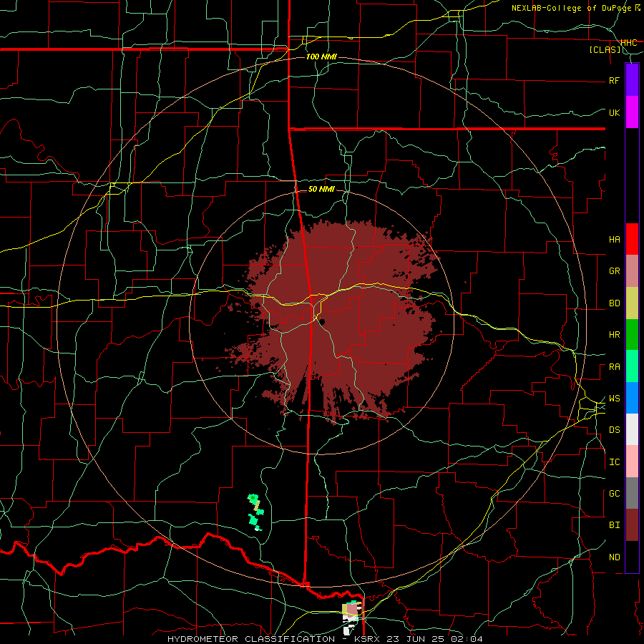Click the 100 NMI range ring label
The height and width of the screenshot is (644, 644).
point(321,57)
